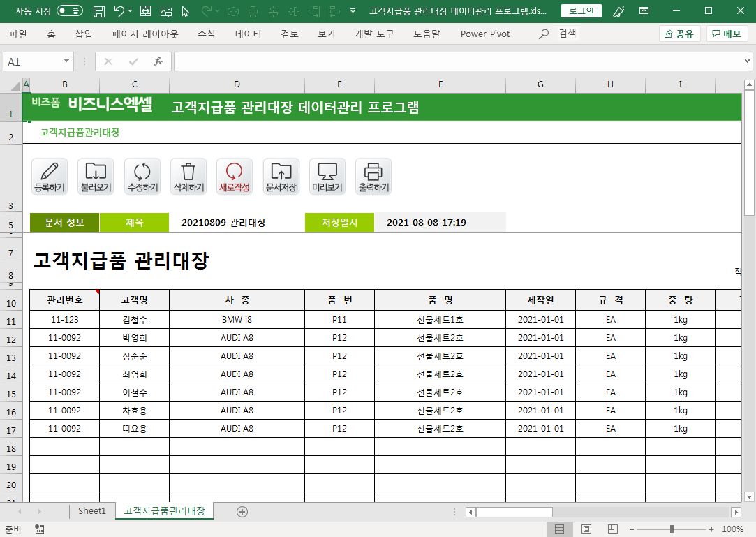Switch to the Sheet1 worksheet tab
The image size is (756, 537).
coord(91,511)
